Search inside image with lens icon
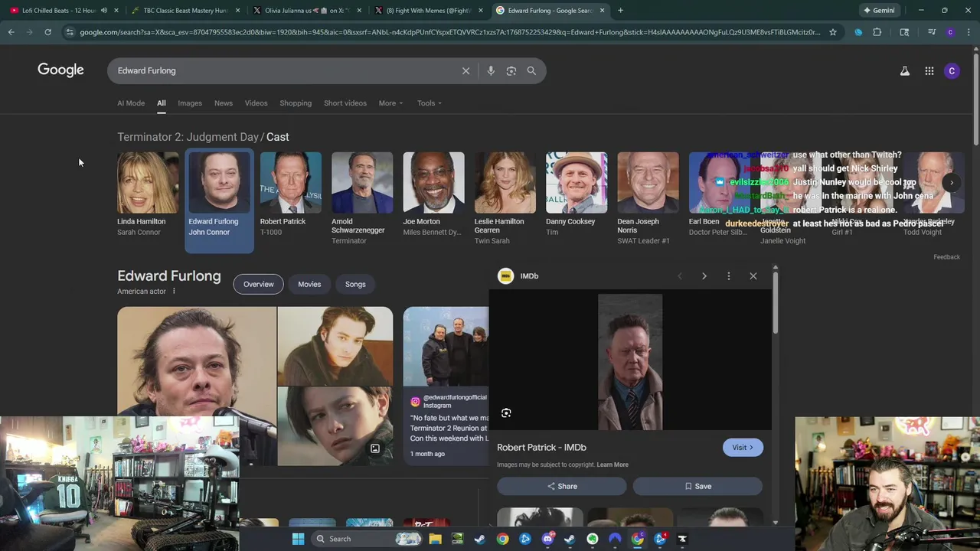This screenshot has width=980, height=551. 506,413
